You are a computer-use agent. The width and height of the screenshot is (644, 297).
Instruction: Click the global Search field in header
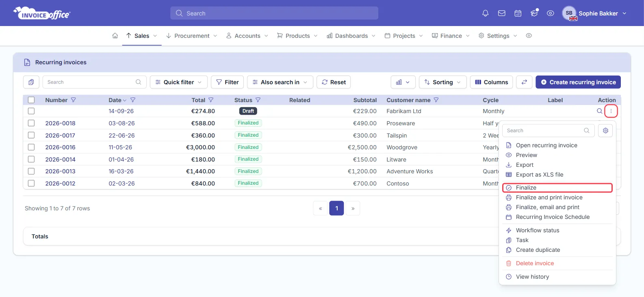[x=274, y=13]
